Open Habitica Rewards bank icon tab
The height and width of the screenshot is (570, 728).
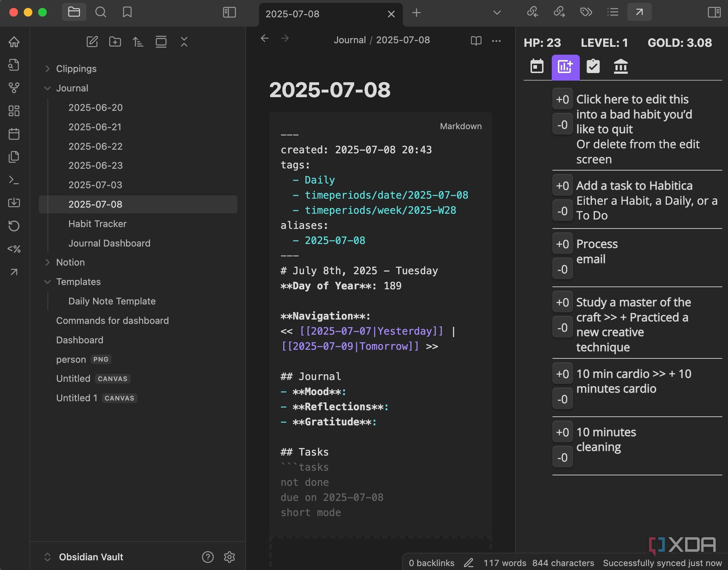pos(621,67)
